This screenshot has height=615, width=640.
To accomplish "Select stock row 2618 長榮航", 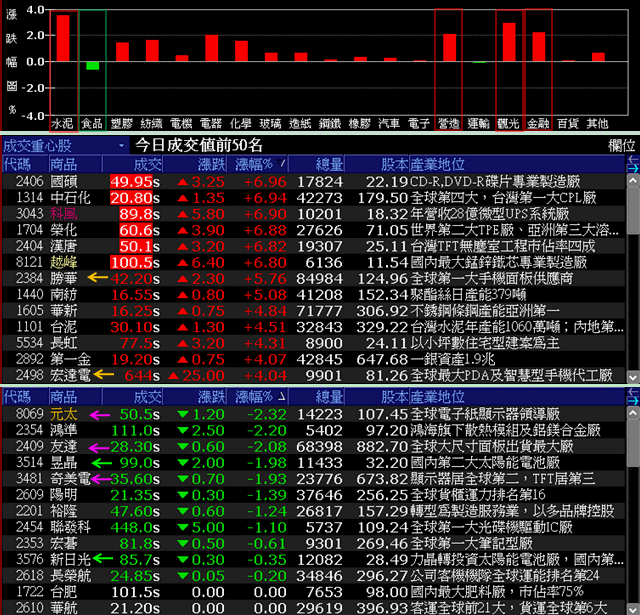I will pos(313,575).
